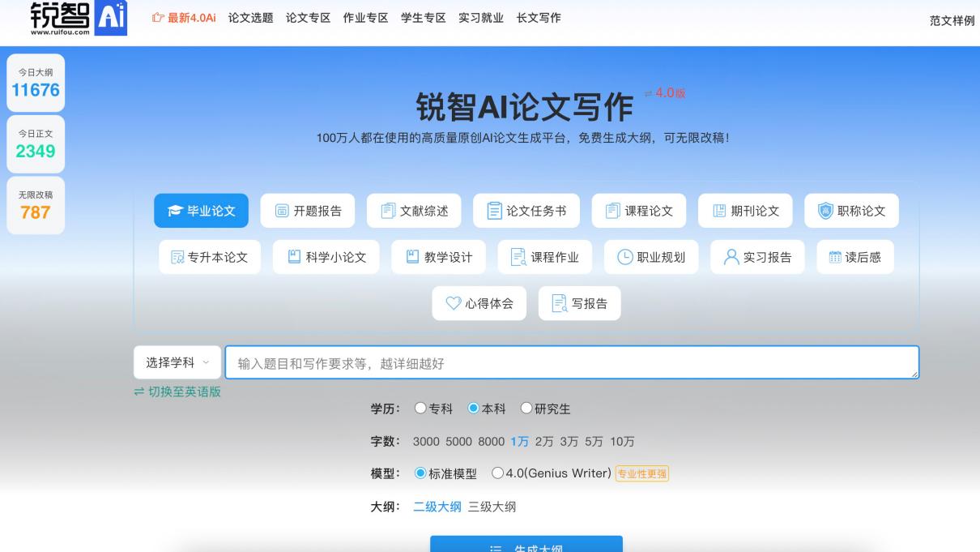Select the 标准模型 radio button
Image resolution: width=980 pixels, height=552 pixels.
420,473
